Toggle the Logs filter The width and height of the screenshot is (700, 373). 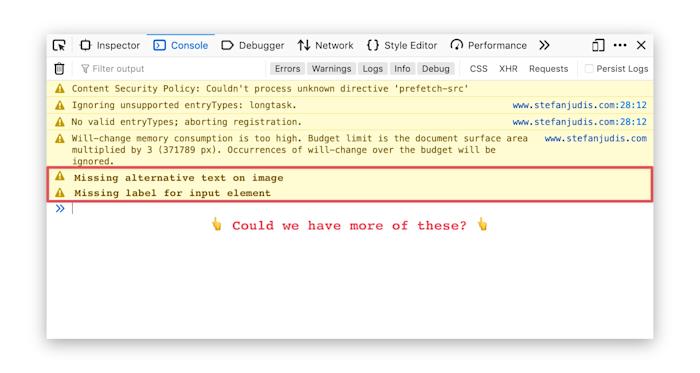372,69
